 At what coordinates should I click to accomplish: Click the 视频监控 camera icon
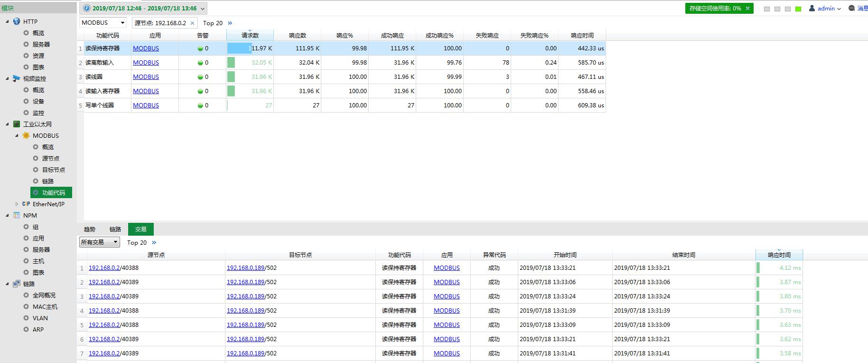point(17,78)
